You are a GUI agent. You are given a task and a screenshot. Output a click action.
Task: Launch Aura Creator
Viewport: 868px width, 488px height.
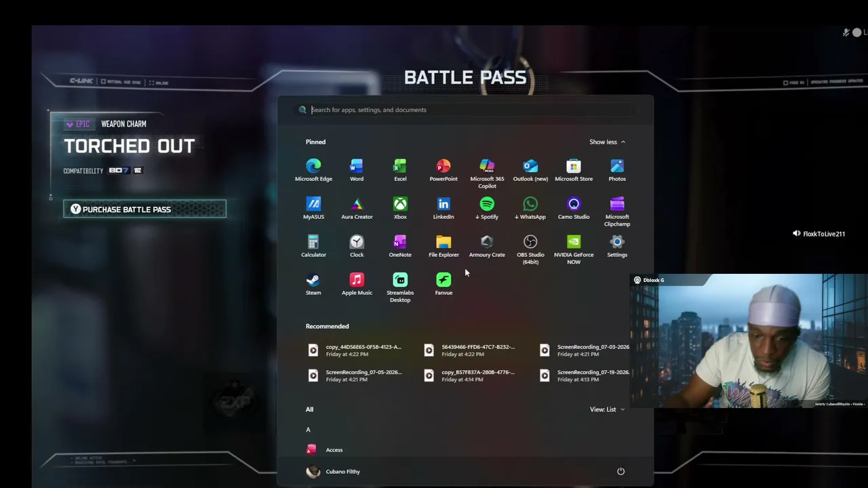click(357, 208)
